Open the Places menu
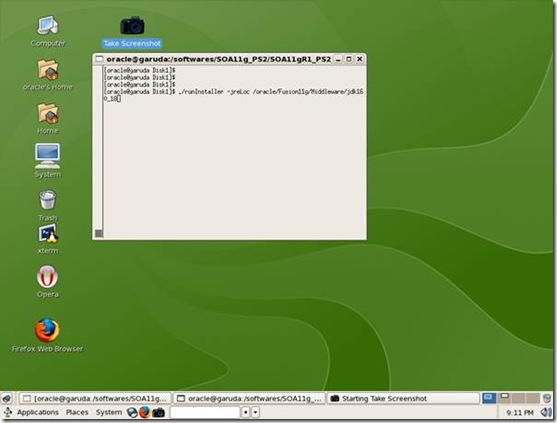 point(77,412)
